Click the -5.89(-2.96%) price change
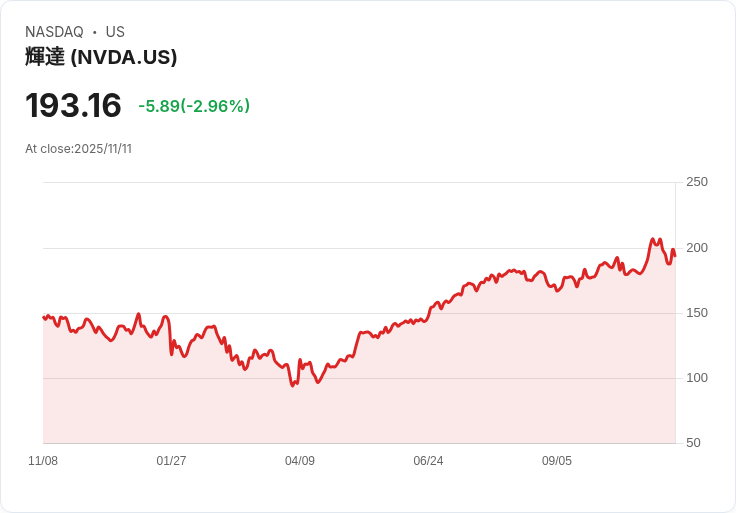 (x=194, y=106)
